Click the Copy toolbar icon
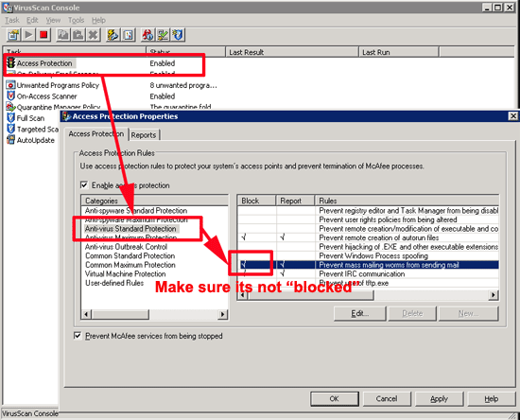 point(63,35)
